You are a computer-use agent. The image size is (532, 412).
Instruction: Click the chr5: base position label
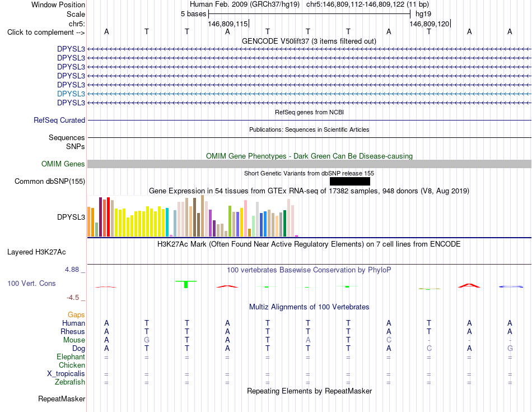click(77, 24)
